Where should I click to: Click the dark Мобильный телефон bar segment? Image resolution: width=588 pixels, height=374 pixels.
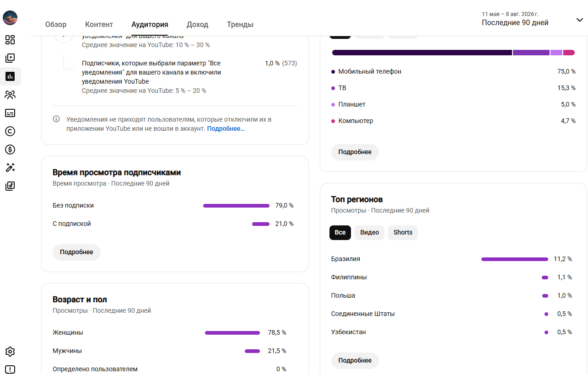coord(422,53)
